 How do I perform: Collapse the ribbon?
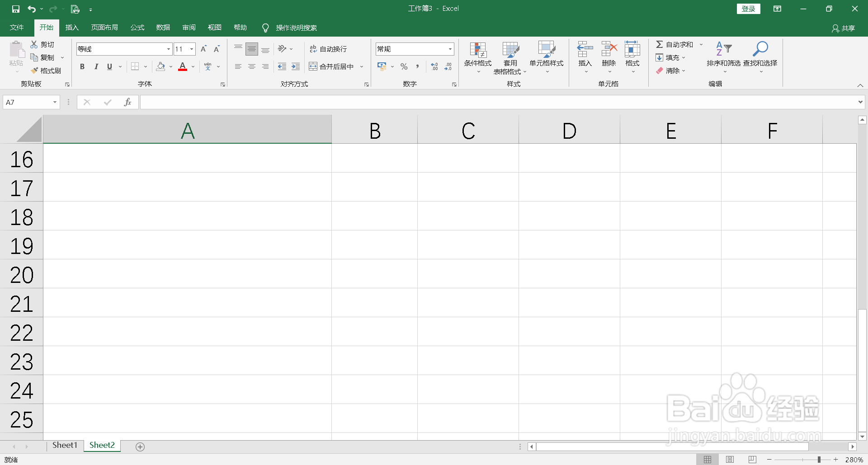(x=860, y=85)
